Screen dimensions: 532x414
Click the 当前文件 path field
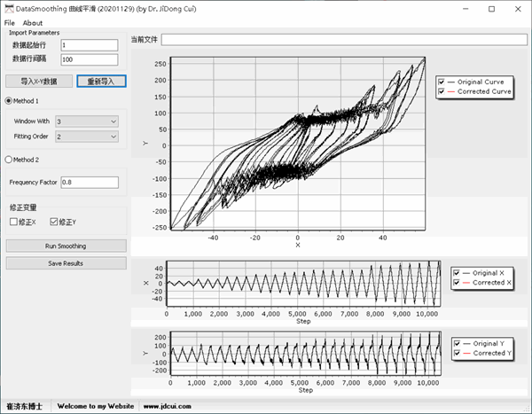[344, 39]
